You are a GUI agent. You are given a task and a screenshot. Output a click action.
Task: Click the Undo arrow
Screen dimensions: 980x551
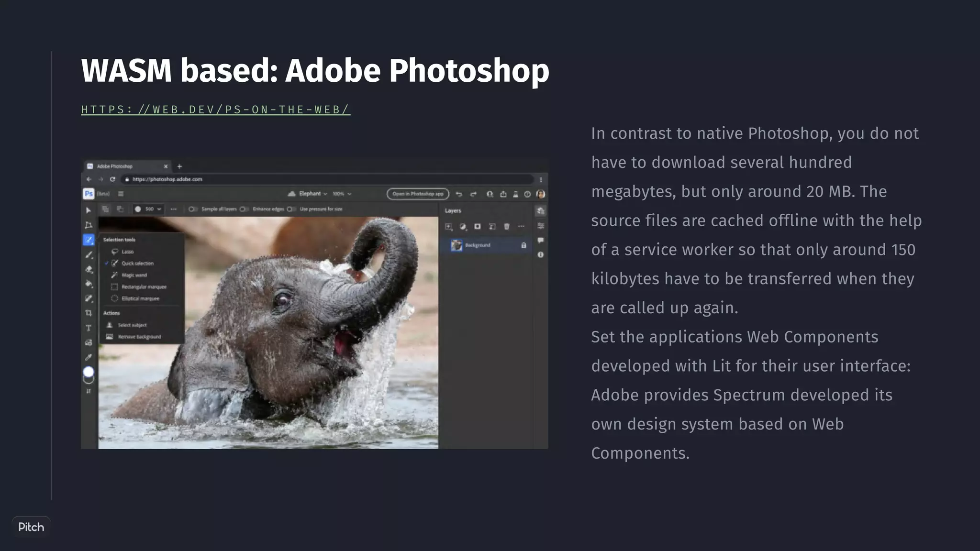coord(459,194)
